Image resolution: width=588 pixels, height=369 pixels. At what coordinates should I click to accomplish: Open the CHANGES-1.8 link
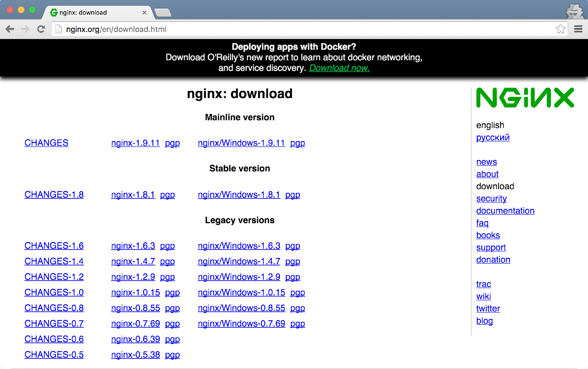pos(54,195)
